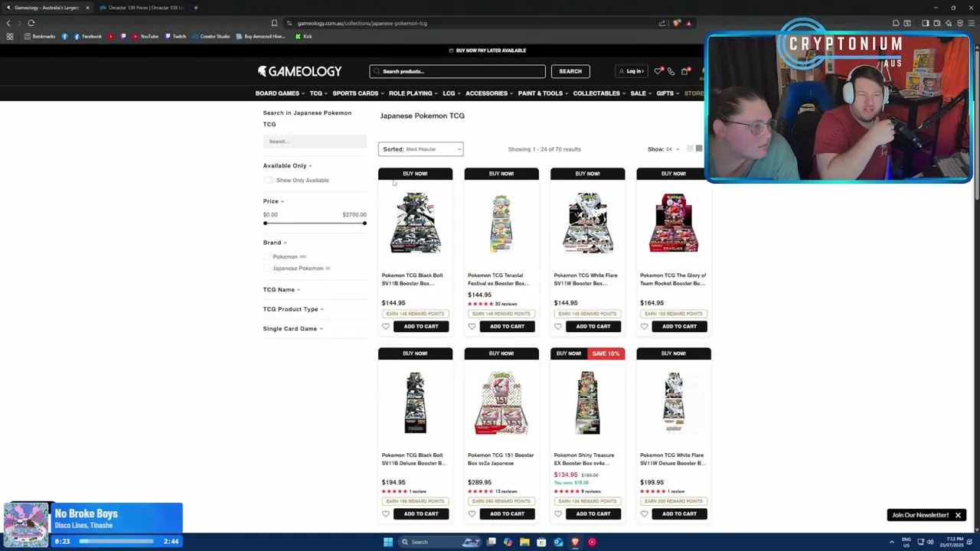Click the phone contact icon in header
The width and height of the screenshot is (980, 551).
(x=671, y=71)
